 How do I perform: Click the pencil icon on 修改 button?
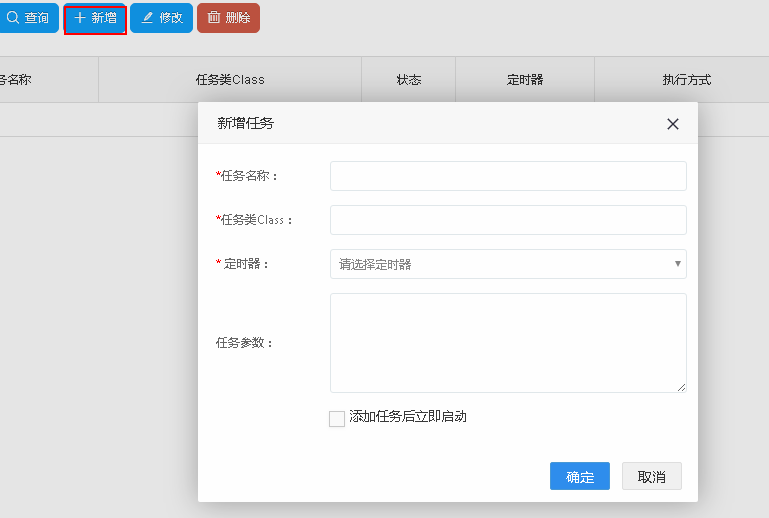click(x=148, y=18)
